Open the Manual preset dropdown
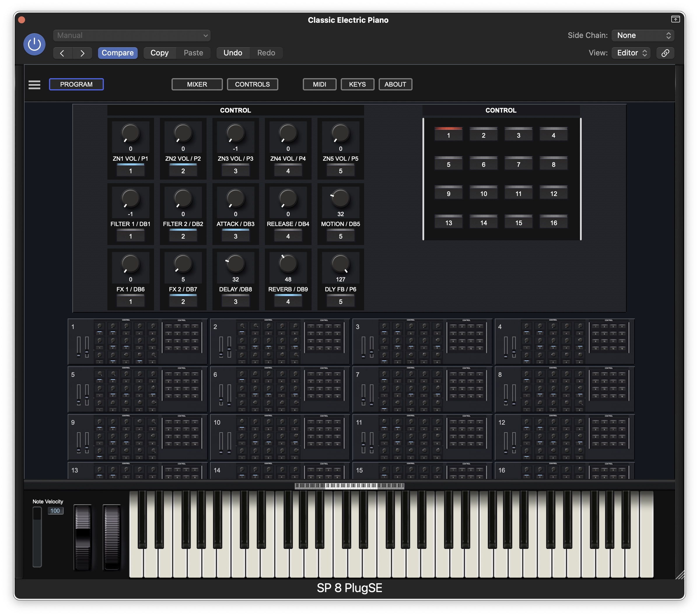 coord(132,36)
